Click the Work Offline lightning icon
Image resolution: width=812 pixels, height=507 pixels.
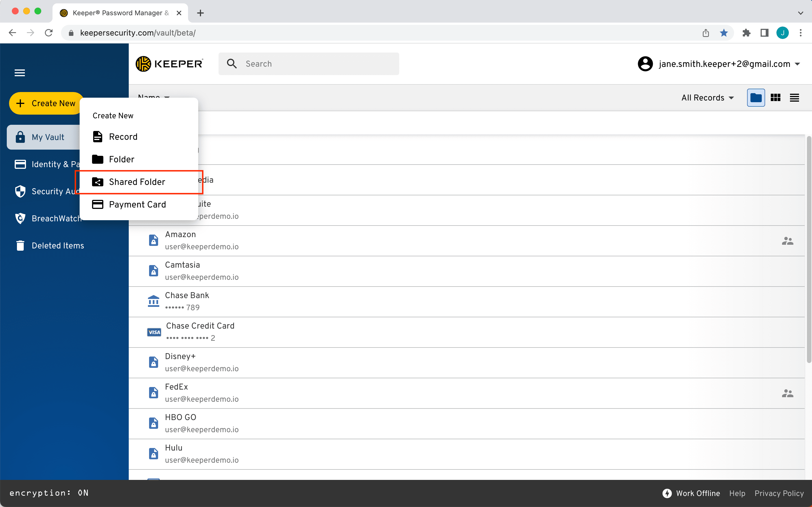click(667, 493)
